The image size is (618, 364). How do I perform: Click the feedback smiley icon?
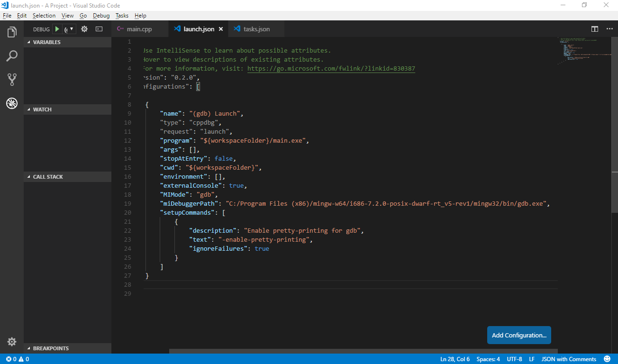coord(607,359)
